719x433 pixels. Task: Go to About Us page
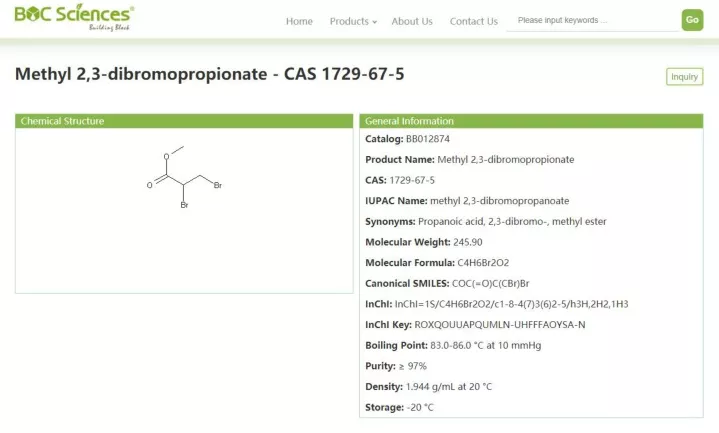(x=412, y=21)
